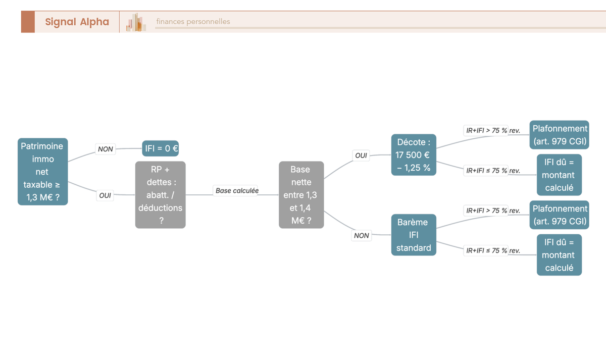The width and height of the screenshot is (606, 364).
Task: Select the RP + dettes abattements node
Action: tap(161, 195)
